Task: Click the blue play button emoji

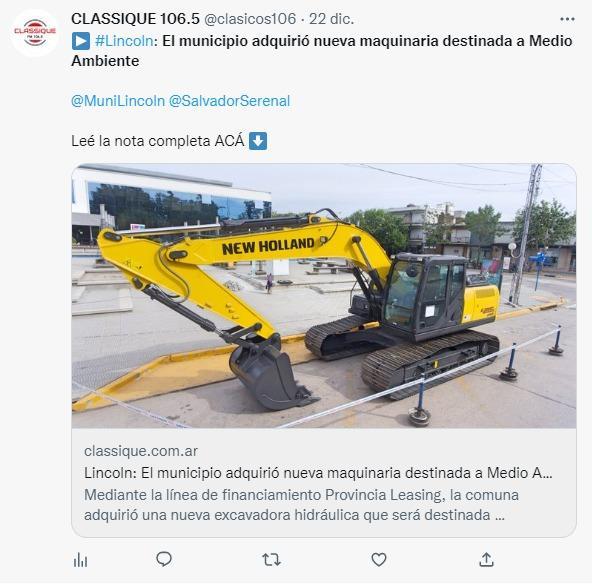Action: [x=81, y=41]
